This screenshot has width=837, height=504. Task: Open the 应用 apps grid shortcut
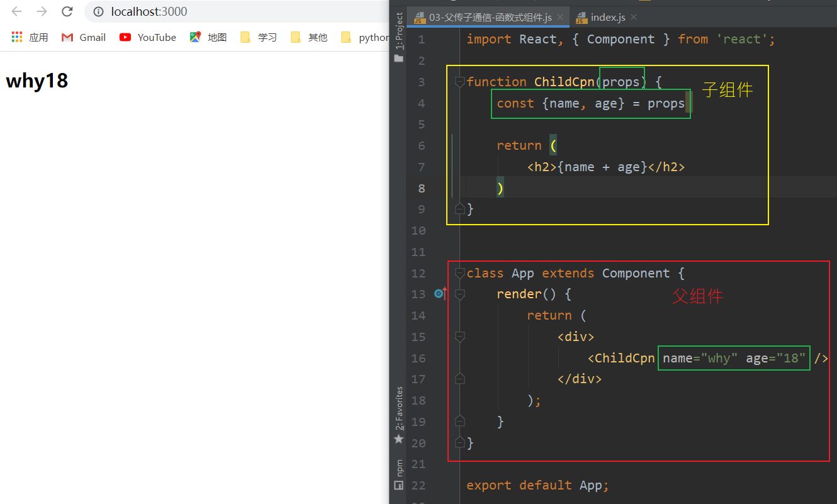tap(30, 37)
